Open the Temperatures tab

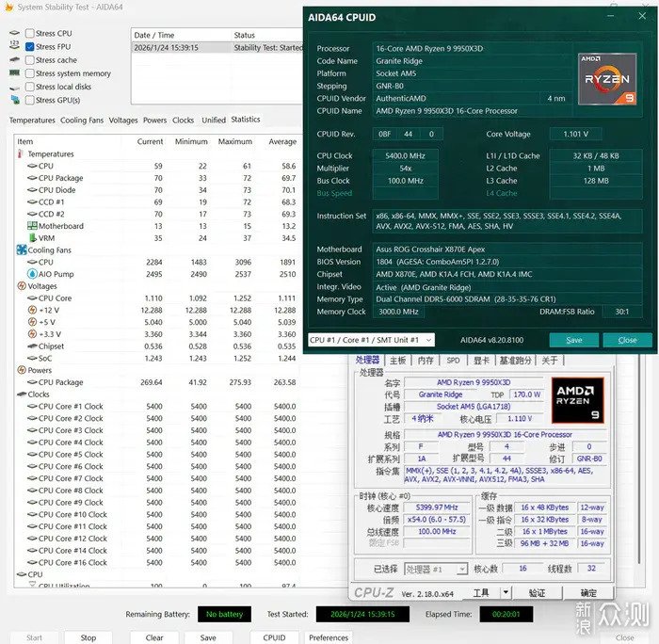32,121
